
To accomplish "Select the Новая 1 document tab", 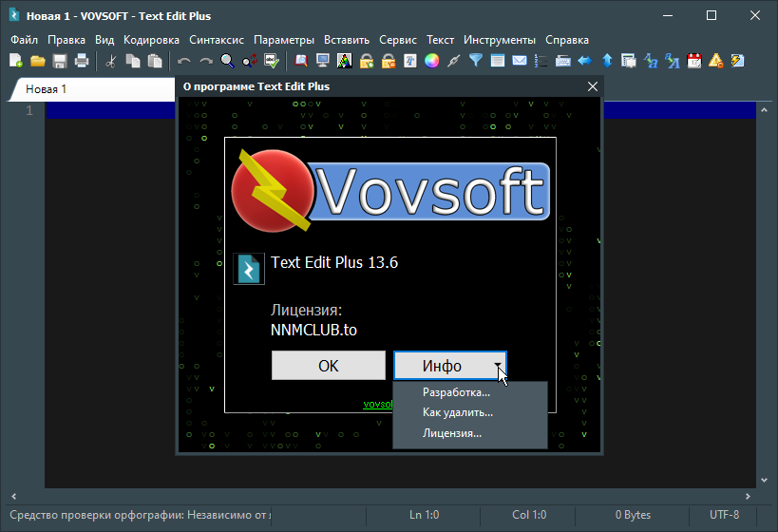I will pos(93,89).
